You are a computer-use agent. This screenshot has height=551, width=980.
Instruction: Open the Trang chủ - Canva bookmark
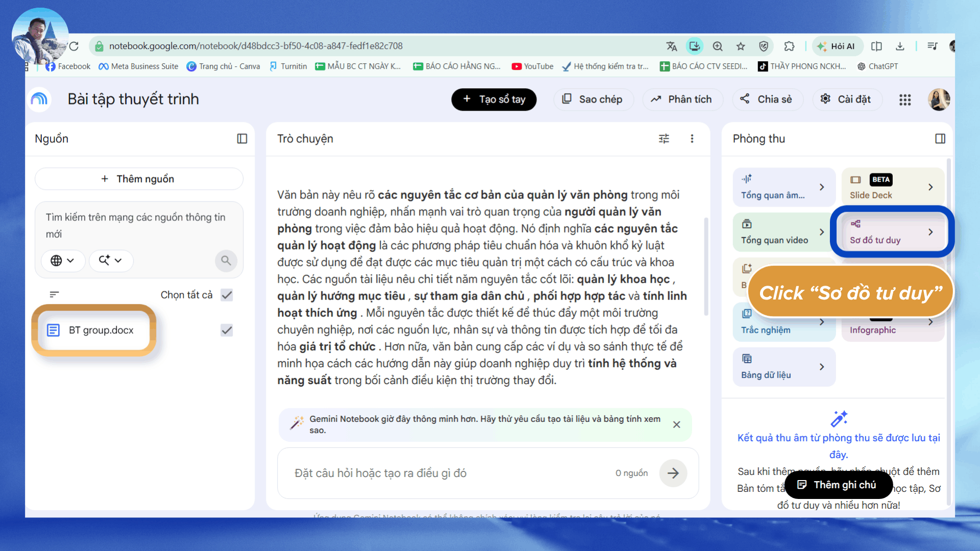tap(223, 66)
